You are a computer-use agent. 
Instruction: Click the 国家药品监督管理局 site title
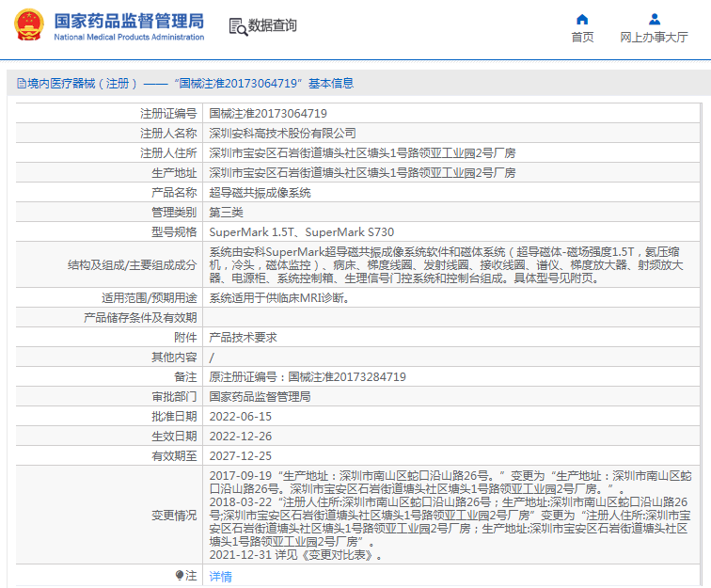(x=128, y=21)
